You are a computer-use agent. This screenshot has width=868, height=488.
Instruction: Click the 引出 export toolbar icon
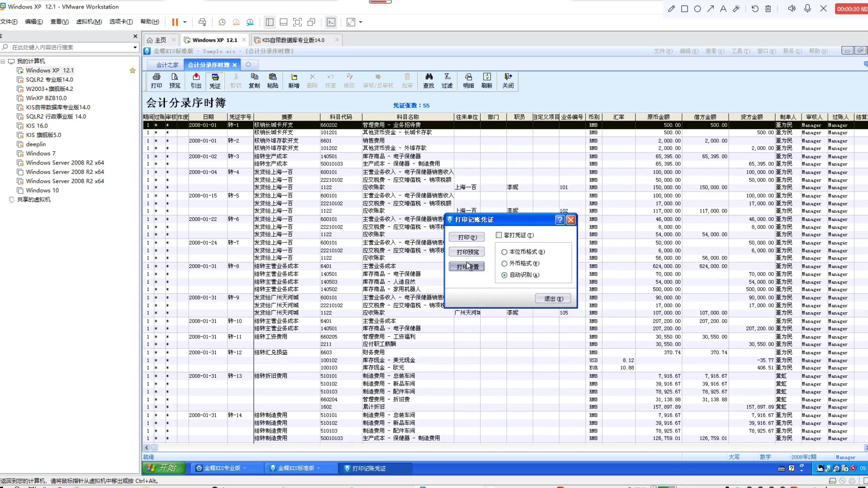pos(196,81)
